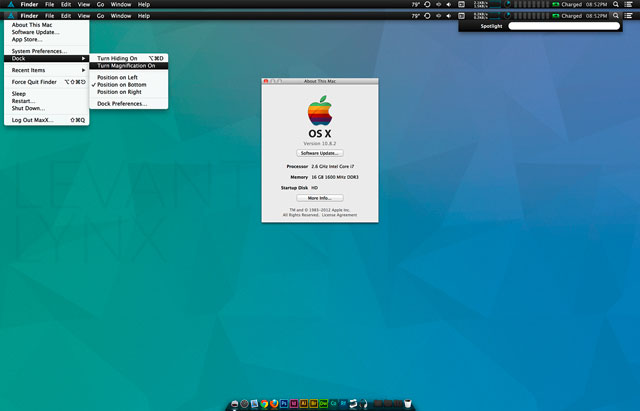Image resolution: width=640 pixels, height=411 pixels.
Task: Open System Preferences... menu item
Action: click(x=47, y=51)
